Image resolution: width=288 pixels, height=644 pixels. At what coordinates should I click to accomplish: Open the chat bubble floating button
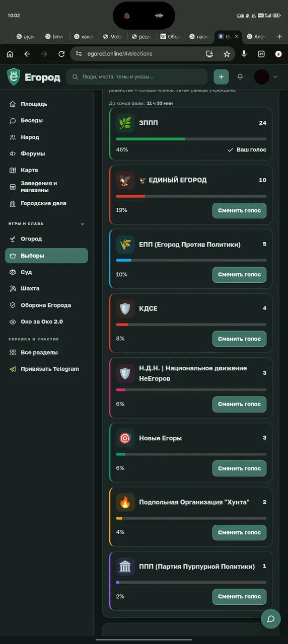[x=271, y=618]
